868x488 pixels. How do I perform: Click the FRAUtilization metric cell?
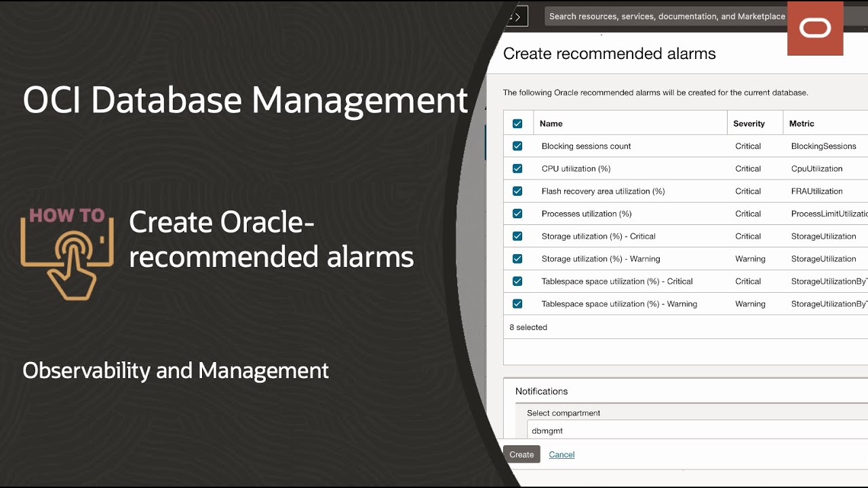tap(816, 191)
